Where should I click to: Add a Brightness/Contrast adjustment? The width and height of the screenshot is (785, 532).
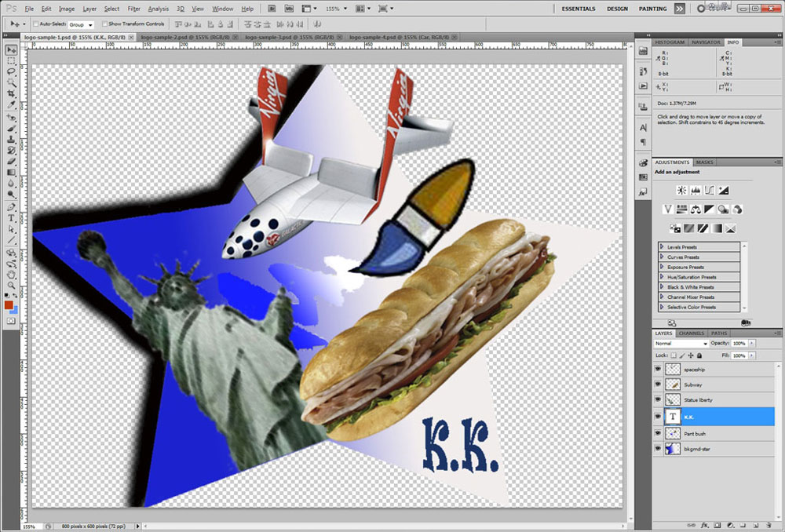pyautogui.click(x=681, y=190)
